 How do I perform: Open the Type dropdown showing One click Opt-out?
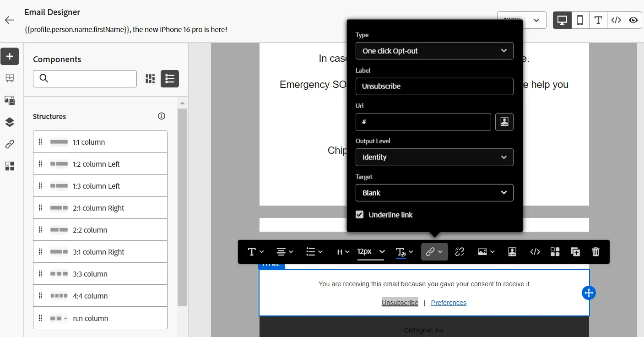[434, 51]
